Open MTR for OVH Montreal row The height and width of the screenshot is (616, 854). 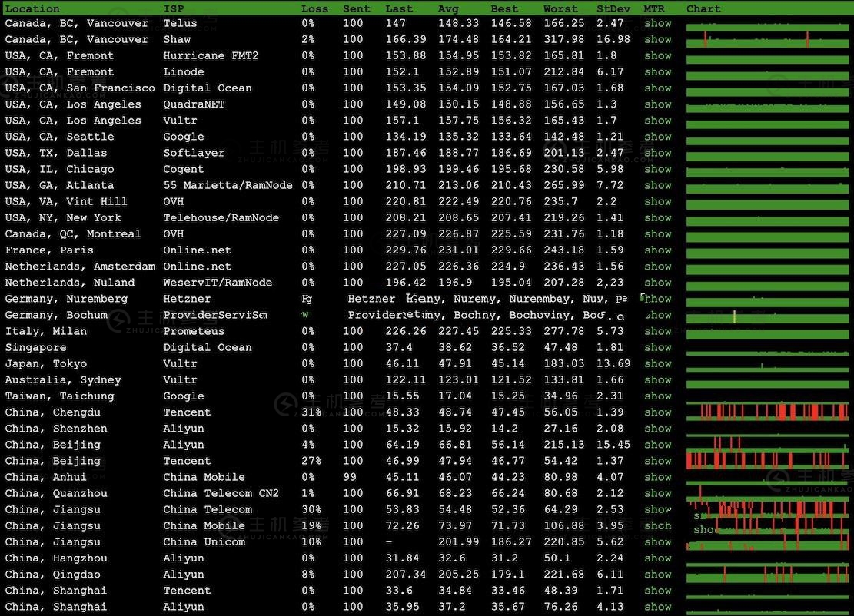click(x=657, y=233)
